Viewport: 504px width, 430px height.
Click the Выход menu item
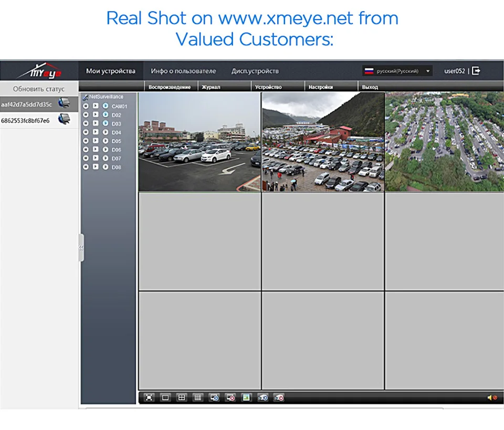[x=370, y=87]
